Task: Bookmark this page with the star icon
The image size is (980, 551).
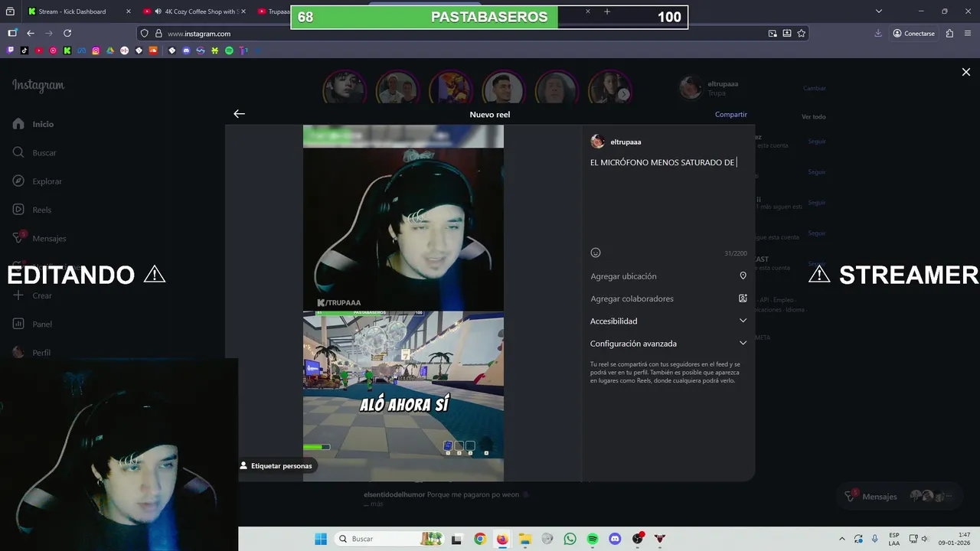Action: [x=802, y=34]
